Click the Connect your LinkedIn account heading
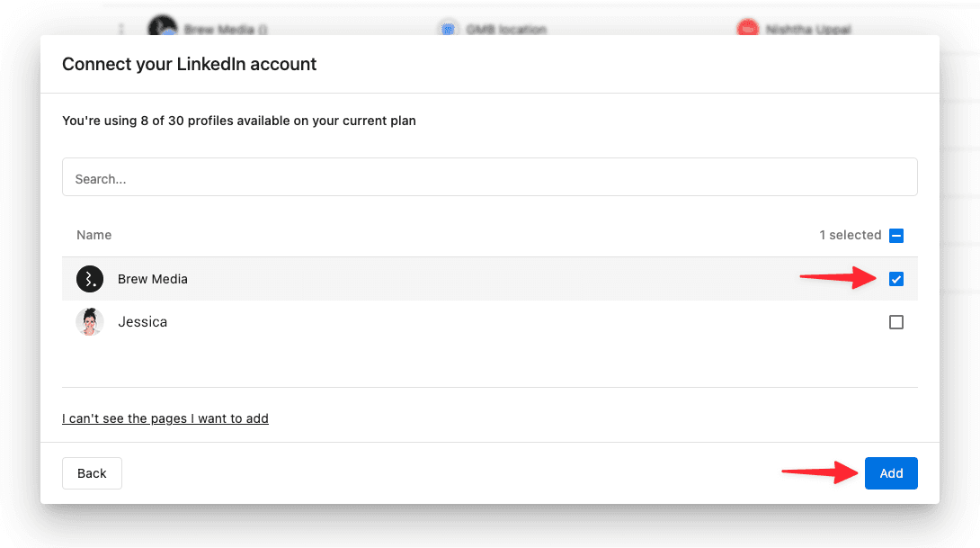The height and width of the screenshot is (548, 980). 190,65
